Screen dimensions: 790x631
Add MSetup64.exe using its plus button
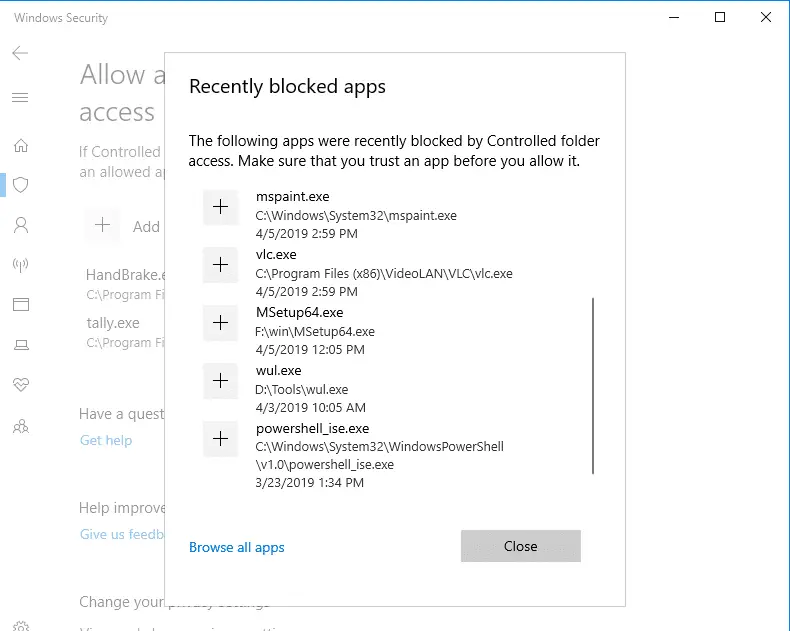(x=220, y=323)
